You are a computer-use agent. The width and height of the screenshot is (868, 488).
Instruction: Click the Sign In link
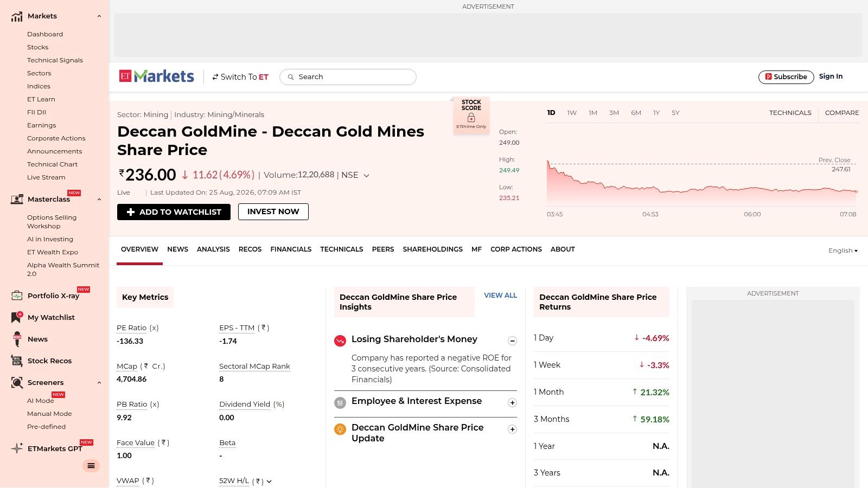pos(831,76)
